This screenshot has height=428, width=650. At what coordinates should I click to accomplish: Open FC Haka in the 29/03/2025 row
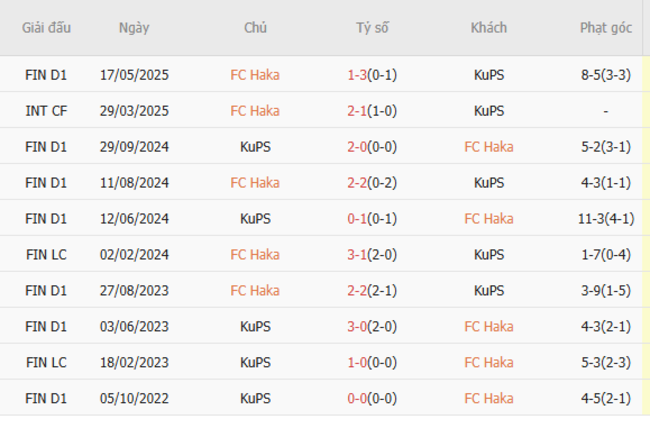click(255, 111)
